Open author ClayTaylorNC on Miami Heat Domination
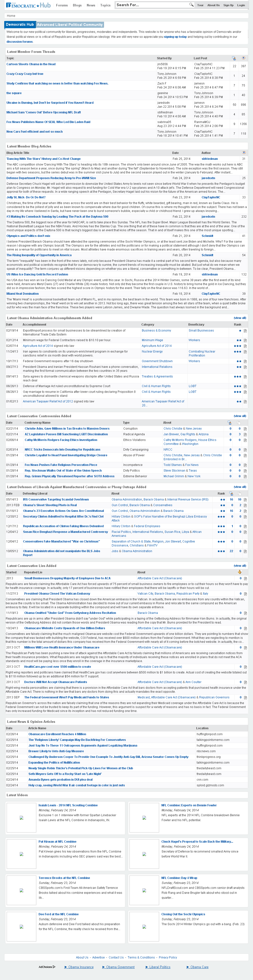 211,294
